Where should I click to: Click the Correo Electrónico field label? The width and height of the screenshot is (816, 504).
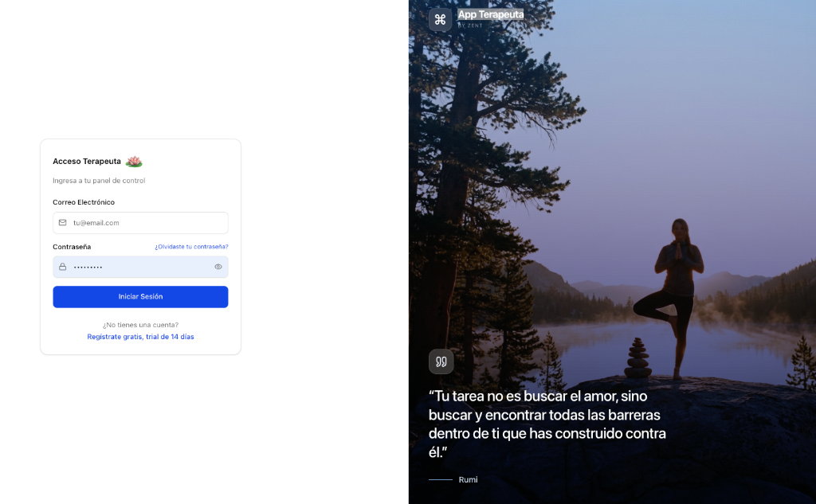[84, 202]
